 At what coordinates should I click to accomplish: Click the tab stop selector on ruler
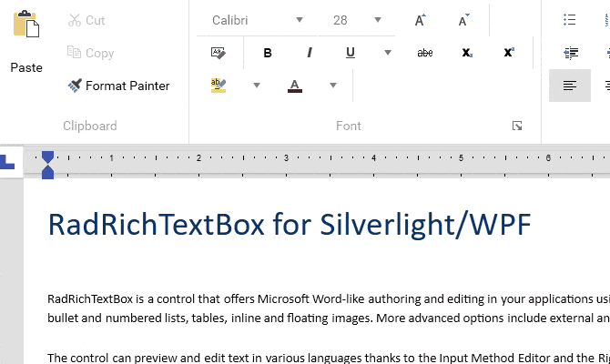[x=7, y=162]
